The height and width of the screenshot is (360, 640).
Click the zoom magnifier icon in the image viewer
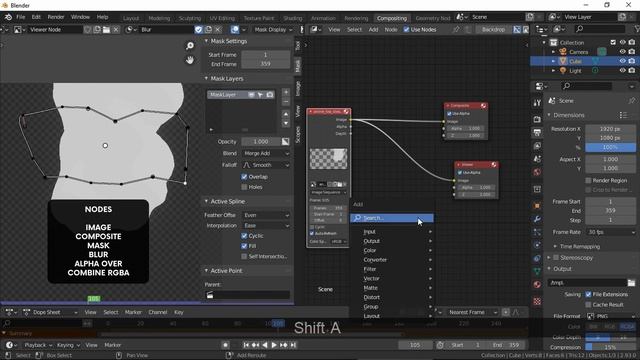click(190, 46)
